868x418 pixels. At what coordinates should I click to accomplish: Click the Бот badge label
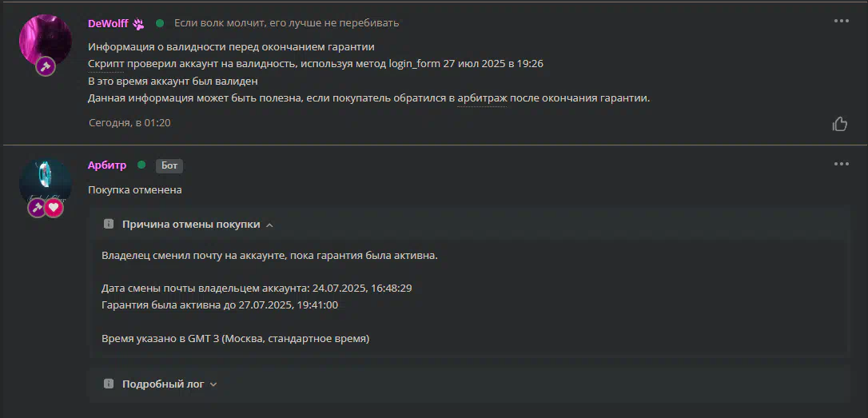tap(169, 165)
